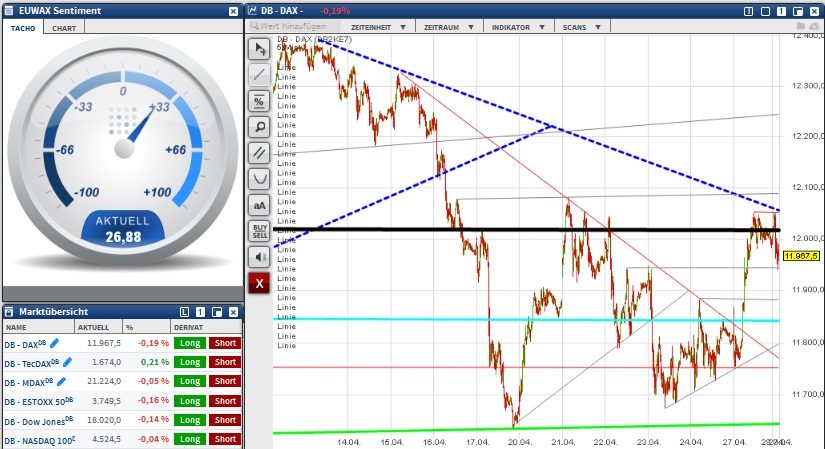The height and width of the screenshot is (449, 825).
Task: Switch to the TACHO tab
Action: pyautogui.click(x=23, y=28)
